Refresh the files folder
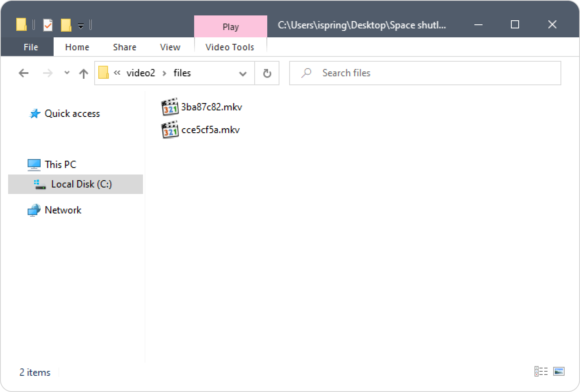 (x=267, y=73)
